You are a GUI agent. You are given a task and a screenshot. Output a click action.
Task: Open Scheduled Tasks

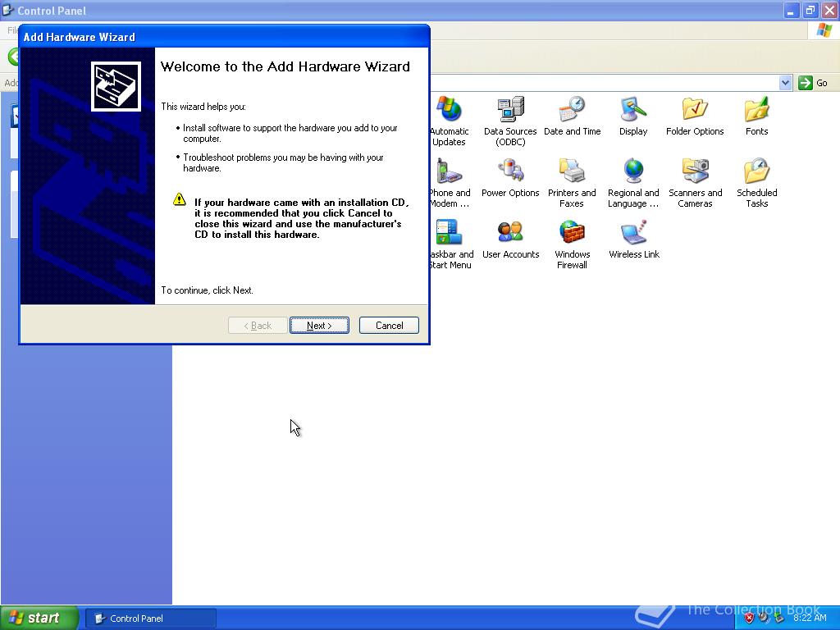756,172
